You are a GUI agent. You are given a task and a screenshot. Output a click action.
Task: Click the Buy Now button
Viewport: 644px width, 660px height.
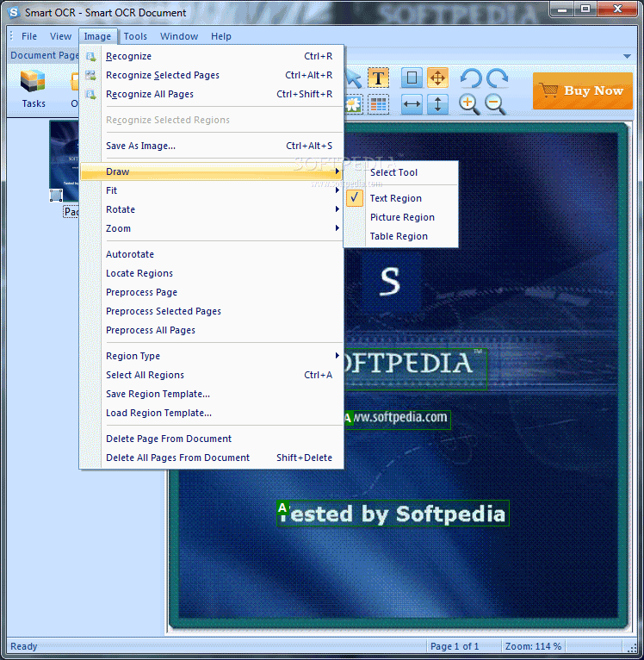(583, 91)
